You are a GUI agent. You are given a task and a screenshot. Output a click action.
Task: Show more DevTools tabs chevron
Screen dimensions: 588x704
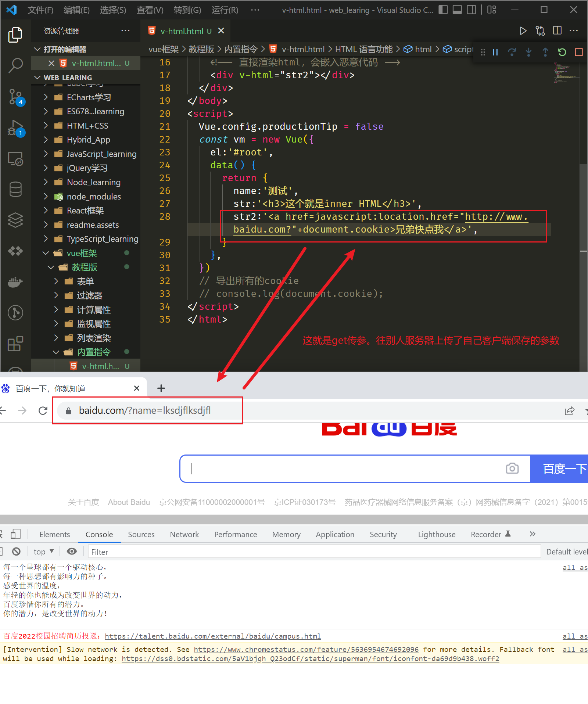533,534
